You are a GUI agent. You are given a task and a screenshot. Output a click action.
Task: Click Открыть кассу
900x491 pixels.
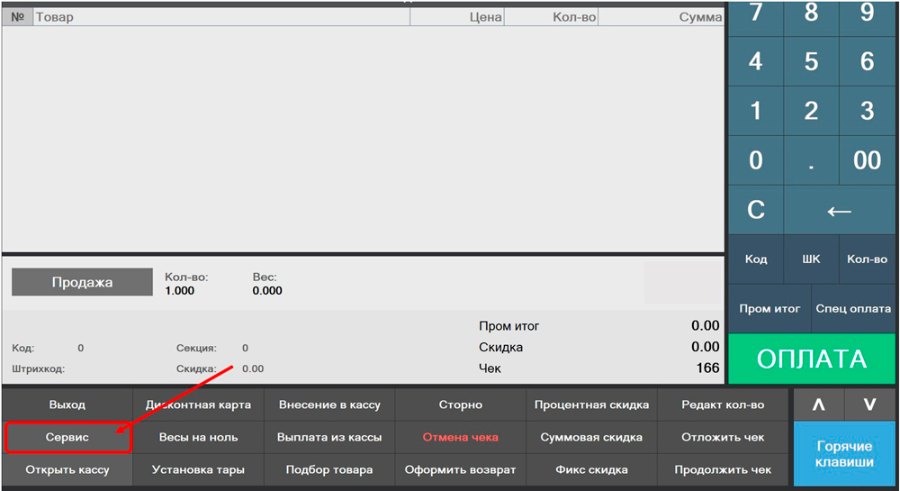pyautogui.click(x=67, y=470)
